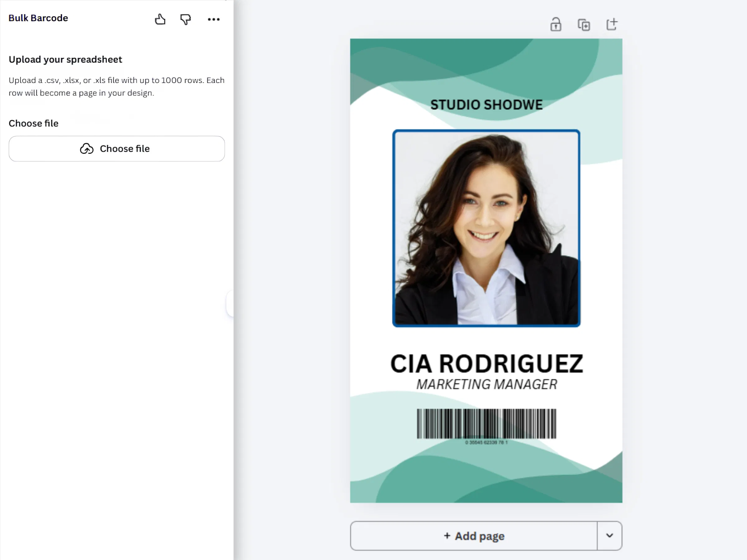The height and width of the screenshot is (560, 747).
Task: Click the add new page icon above design
Action: [x=612, y=24]
